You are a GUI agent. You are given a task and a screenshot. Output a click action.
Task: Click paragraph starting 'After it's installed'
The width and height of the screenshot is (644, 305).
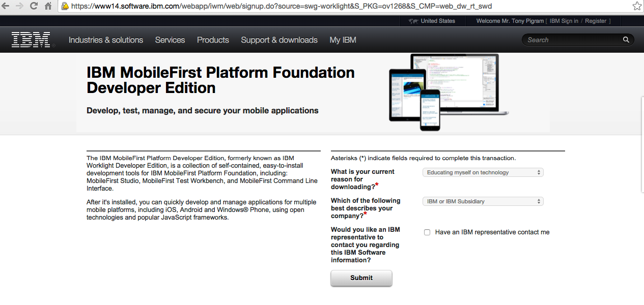click(x=201, y=210)
